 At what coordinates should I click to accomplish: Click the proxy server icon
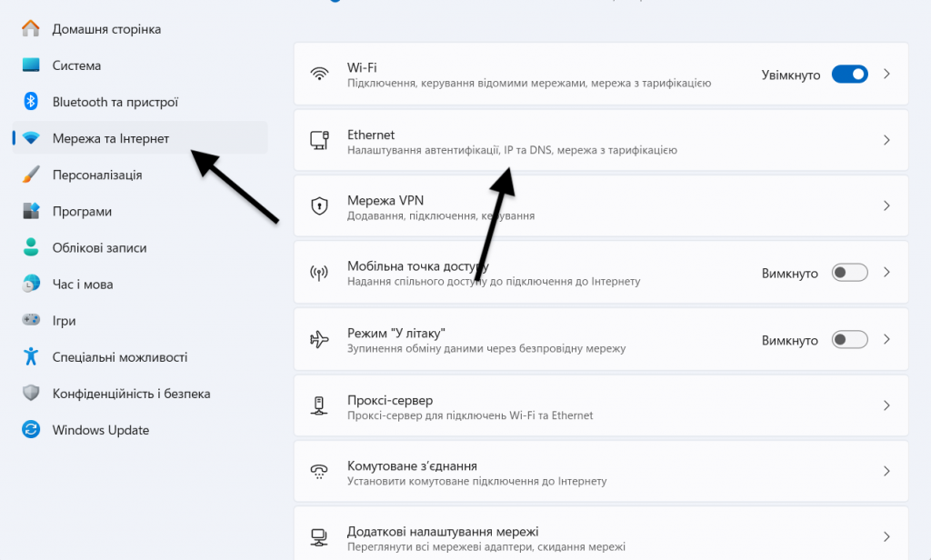coord(320,405)
